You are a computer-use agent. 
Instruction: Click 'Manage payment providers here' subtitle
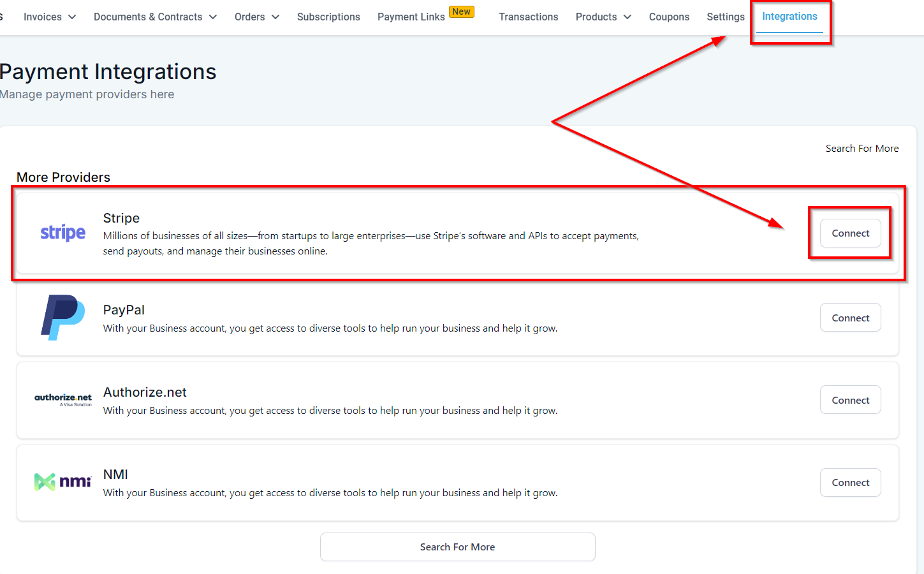tap(87, 94)
